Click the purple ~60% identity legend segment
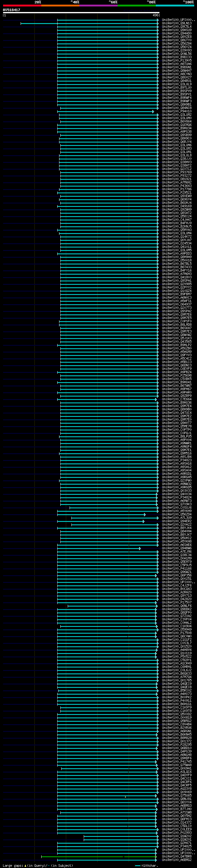197x868 pixels. click(x=98, y=6)
